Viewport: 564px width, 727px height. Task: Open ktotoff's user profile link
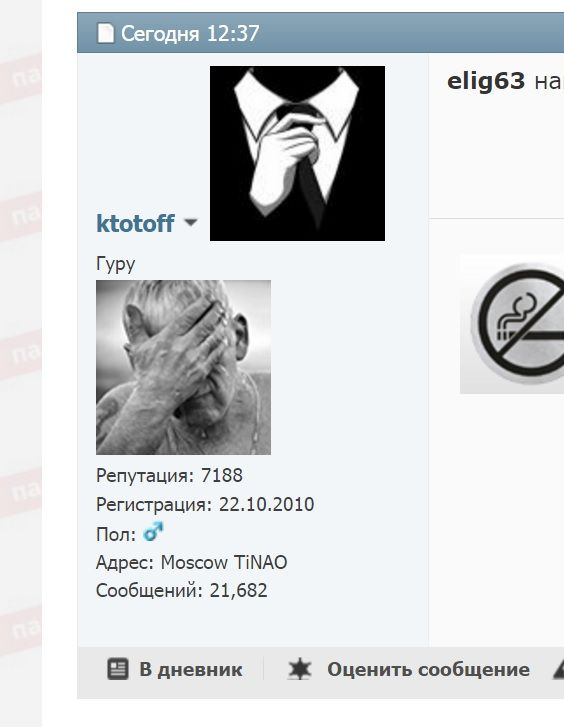click(135, 223)
